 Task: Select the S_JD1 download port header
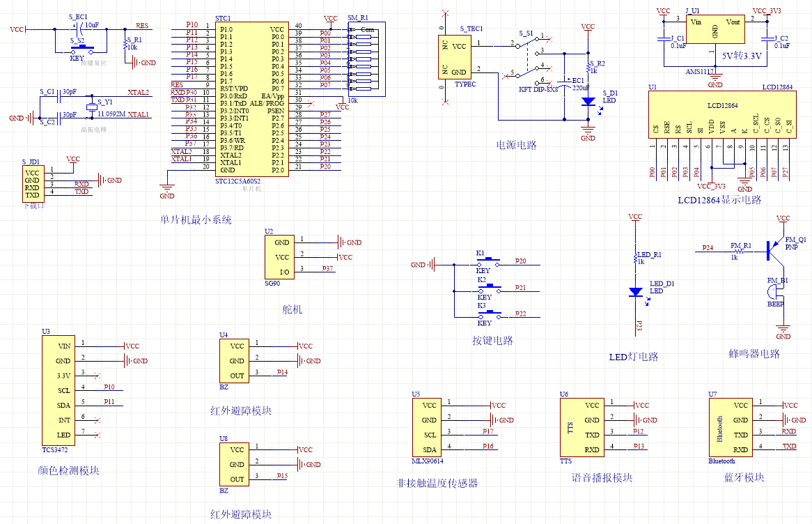pos(32,183)
